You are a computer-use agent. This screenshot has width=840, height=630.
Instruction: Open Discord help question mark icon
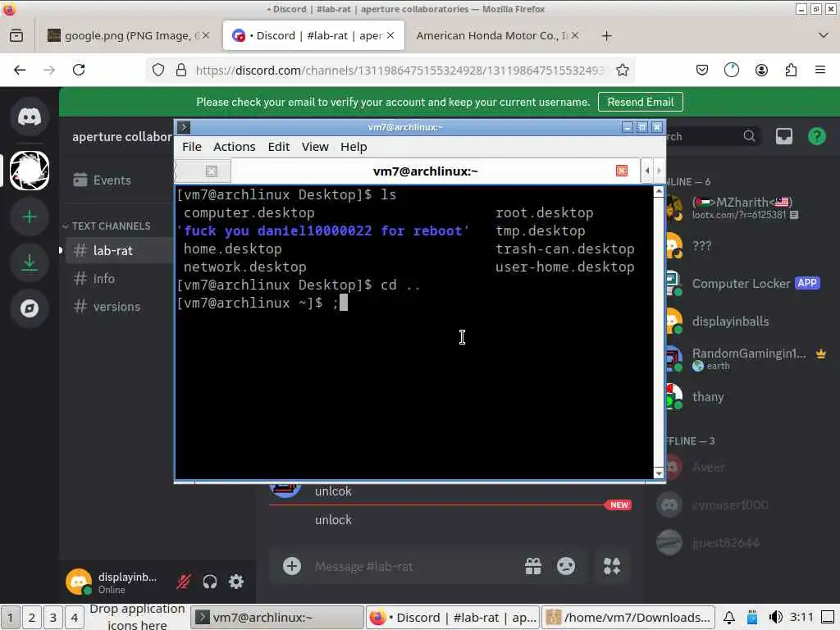817,137
